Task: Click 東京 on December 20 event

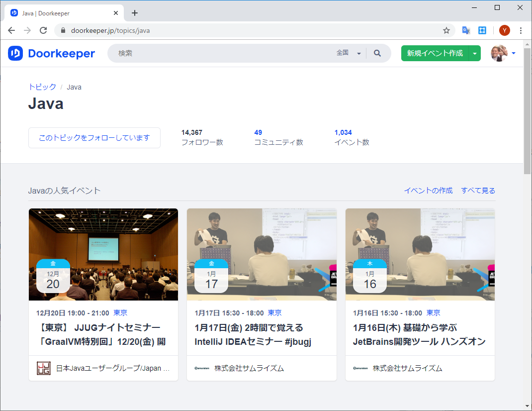Action: click(120, 313)
